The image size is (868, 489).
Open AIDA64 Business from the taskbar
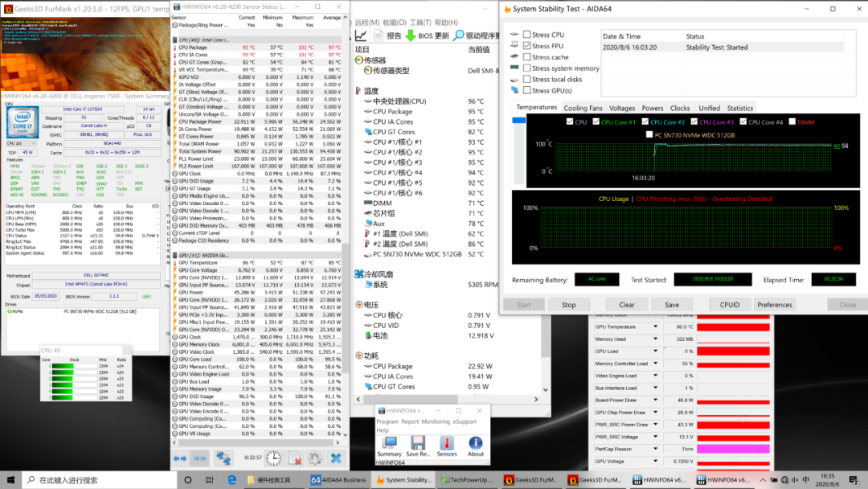pyautogui.click(x=338, y=480)
